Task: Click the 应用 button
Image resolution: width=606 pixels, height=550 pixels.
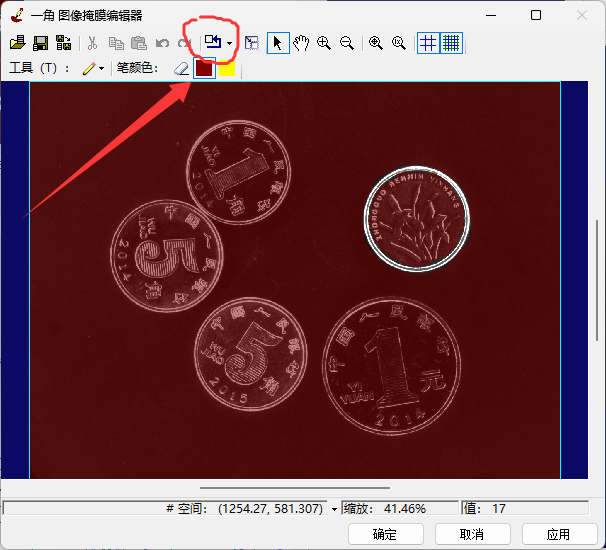Action: click(559, 534)
